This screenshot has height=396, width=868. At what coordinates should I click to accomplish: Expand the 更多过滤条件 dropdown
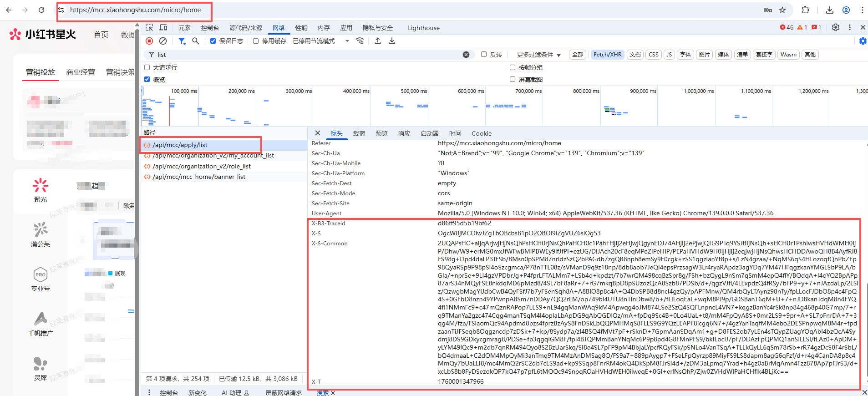click(x=538, y=55)
